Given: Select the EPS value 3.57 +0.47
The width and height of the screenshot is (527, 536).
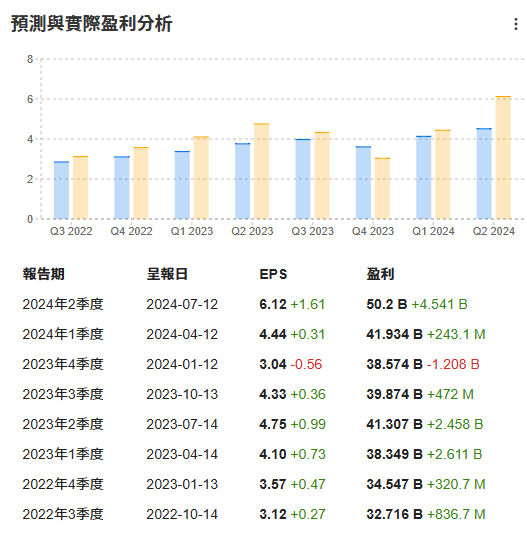Looking at the screenshot, I should pyautogui.click(x=292, y=484).
